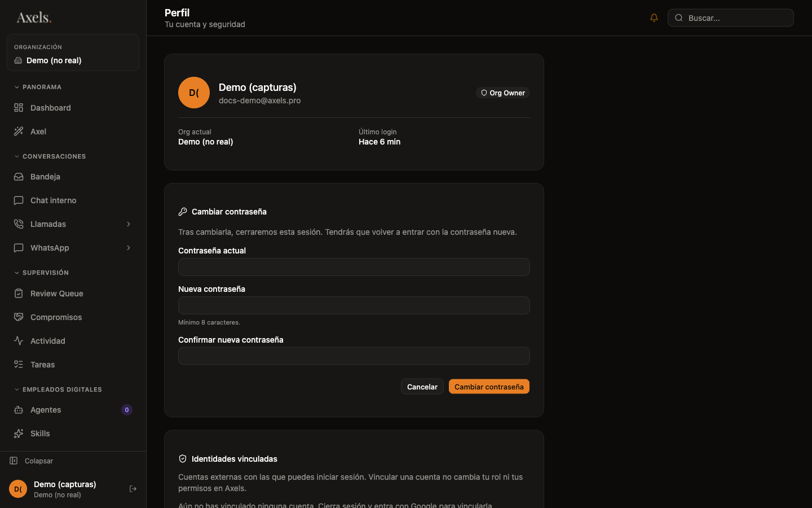Click the 'Mínimo 8 caracteres.' hint text
The image size is (812, 508).
click(209, 322)
